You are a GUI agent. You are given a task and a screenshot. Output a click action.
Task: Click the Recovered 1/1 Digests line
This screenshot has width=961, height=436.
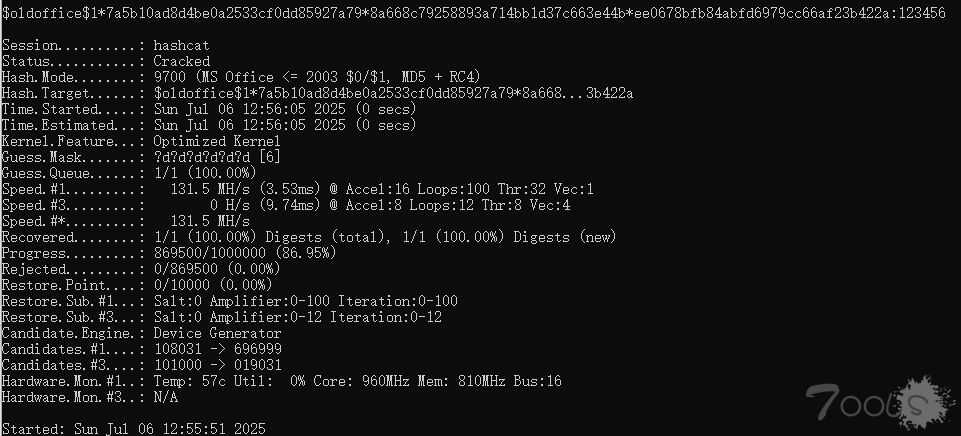(309, 237)
